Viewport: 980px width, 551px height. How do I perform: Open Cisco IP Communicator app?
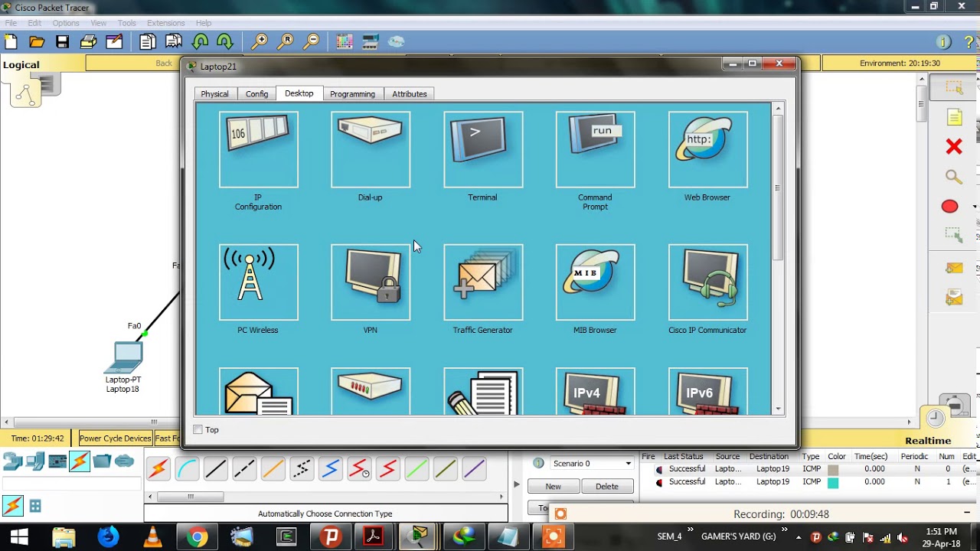707,282
